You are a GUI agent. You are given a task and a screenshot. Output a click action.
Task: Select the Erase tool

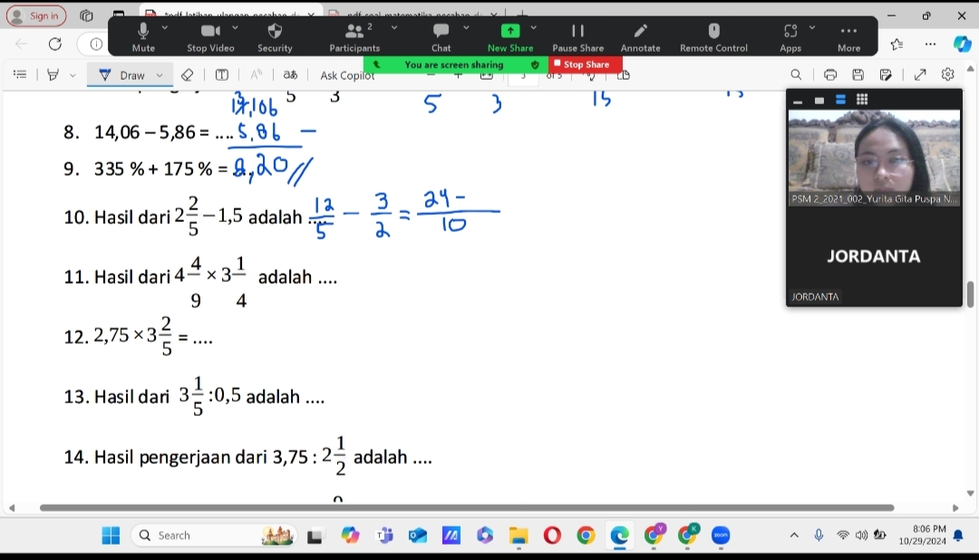click(x=187, y=75)
